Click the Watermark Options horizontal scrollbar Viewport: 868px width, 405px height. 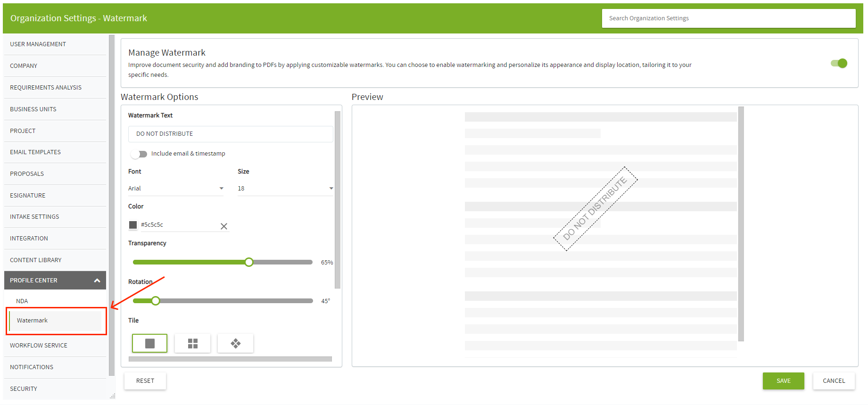click(230, 359)
